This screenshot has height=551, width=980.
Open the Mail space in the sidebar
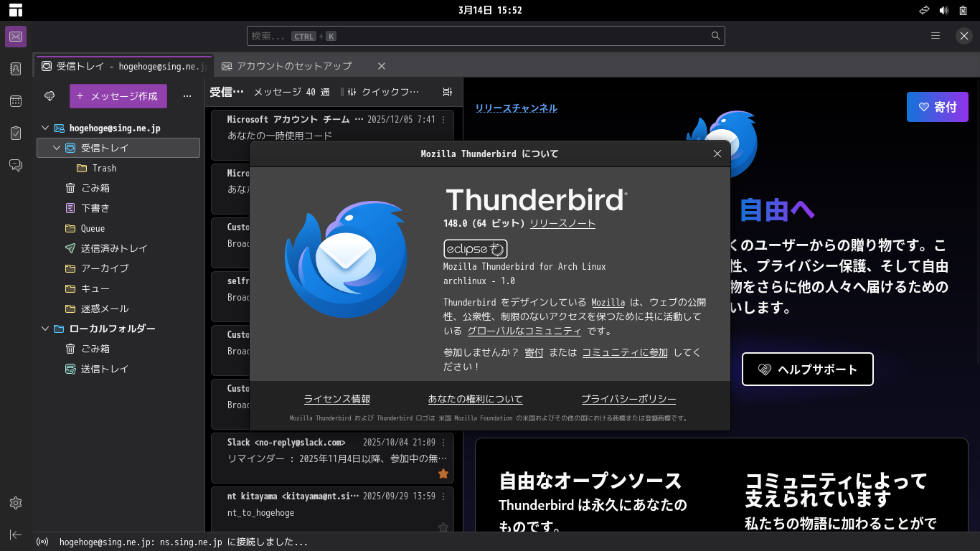[x=16, y=37]
